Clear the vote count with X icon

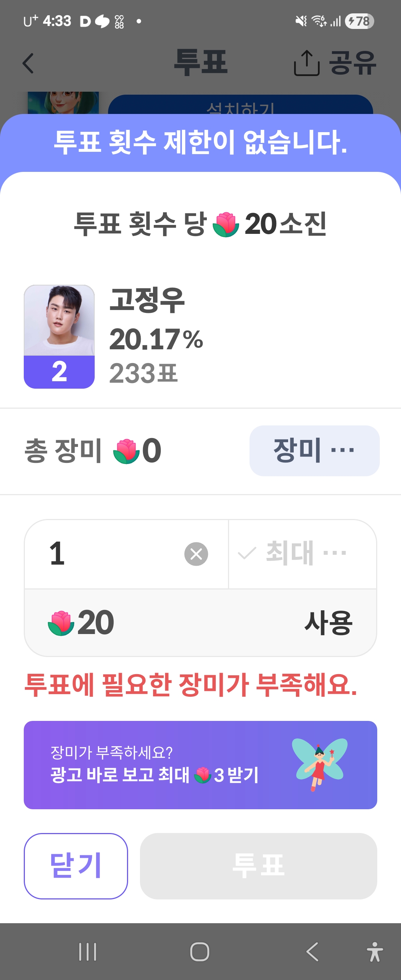pos(196,554)
